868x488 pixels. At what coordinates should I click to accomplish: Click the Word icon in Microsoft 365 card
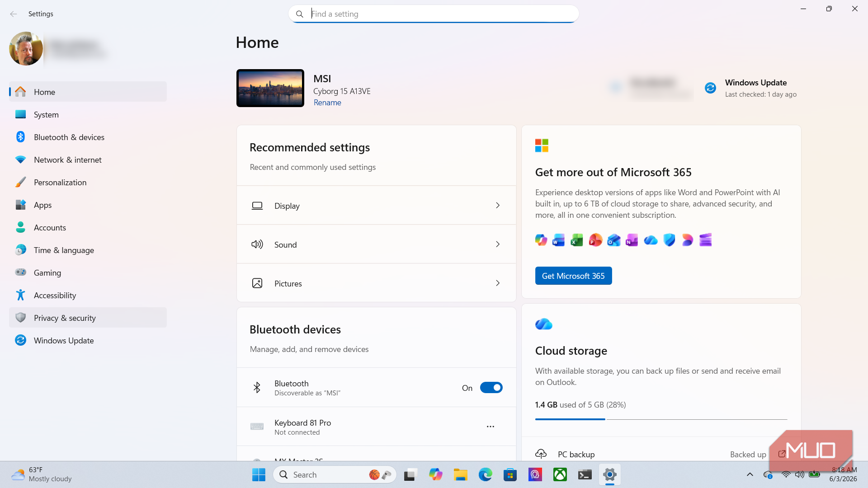(559, 240)
